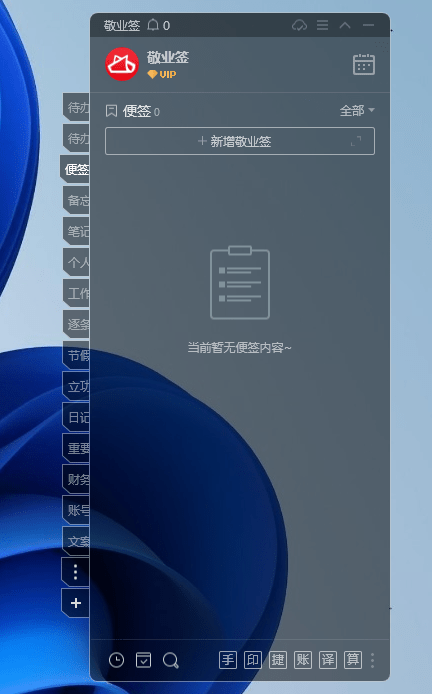Open more bottom tools vertical dots

click(x=372, y=660)
